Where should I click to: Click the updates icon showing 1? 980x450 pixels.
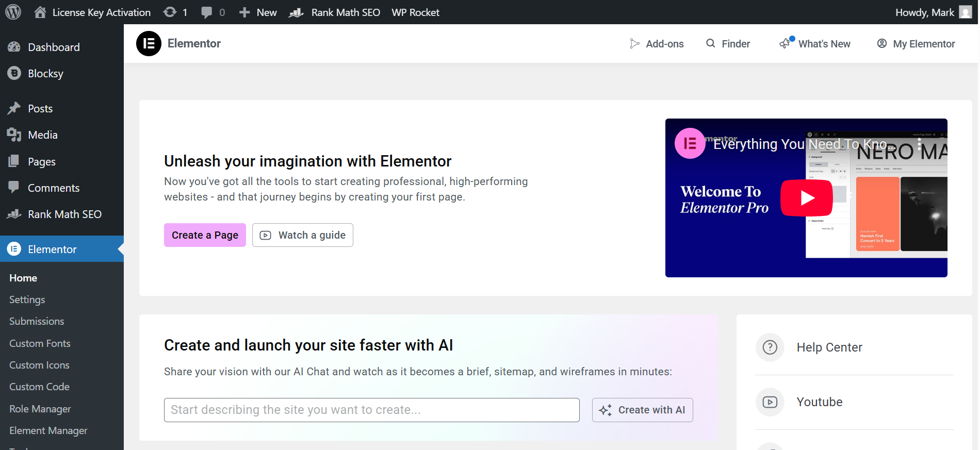click(x=170, y=12)
